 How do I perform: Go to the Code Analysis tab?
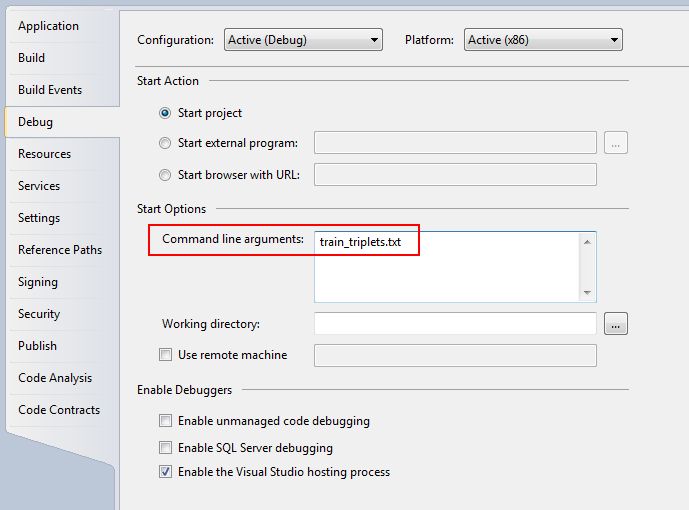point(55,378)
